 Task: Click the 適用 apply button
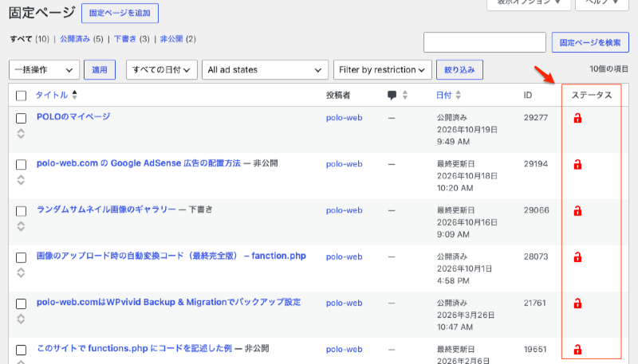pyautogui.click(x=100, y=70)
